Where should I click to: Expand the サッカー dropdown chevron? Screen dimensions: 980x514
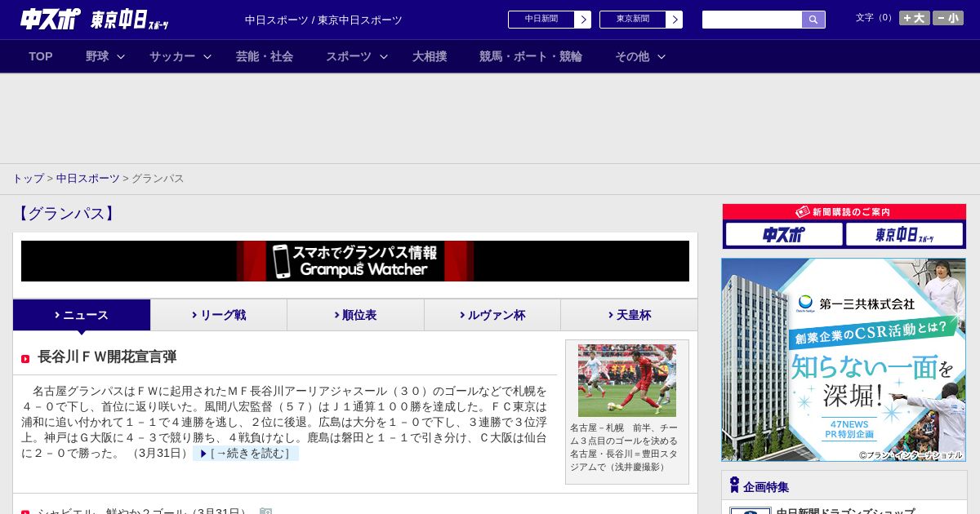coord(207,56)
